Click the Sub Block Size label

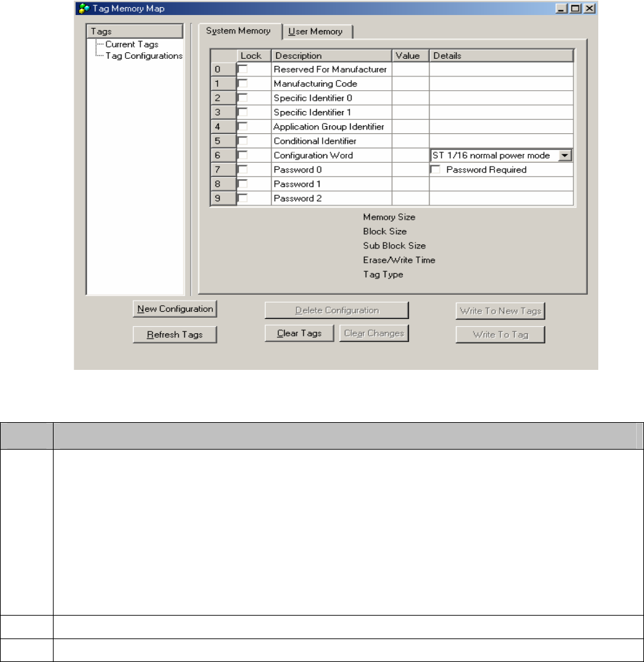[x=394, y=246]
